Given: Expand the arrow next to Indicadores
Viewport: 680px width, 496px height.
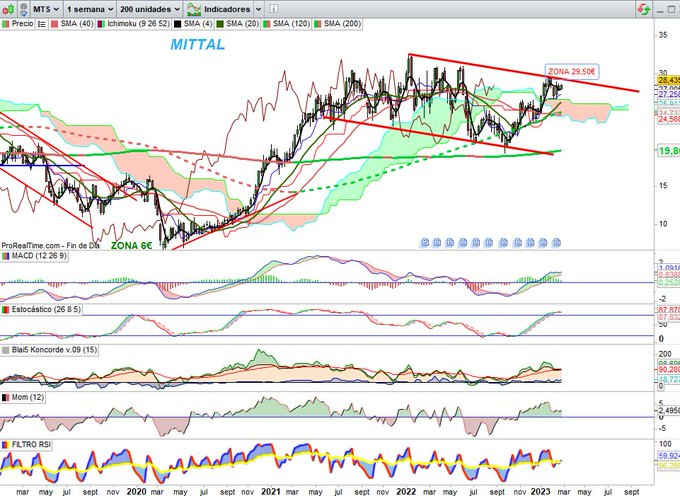Looking at the screenshot, I should [258, 9].
